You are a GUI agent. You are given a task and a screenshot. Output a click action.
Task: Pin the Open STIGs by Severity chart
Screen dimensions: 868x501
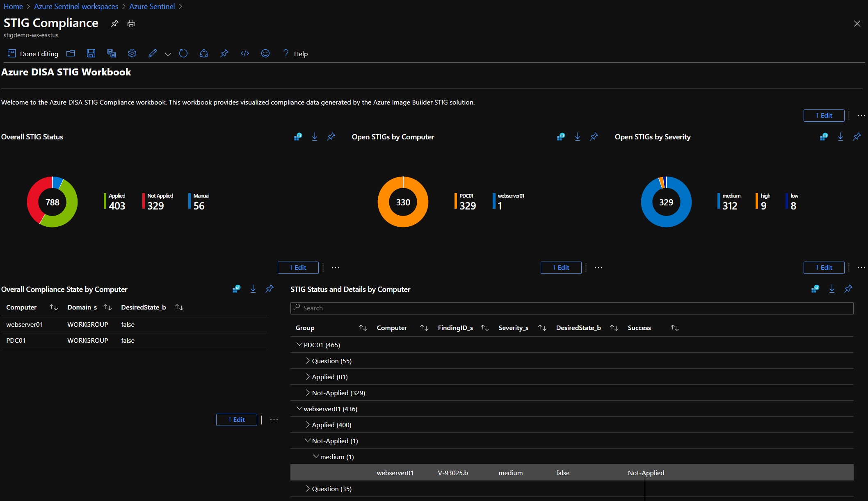[x=857, y=137]
